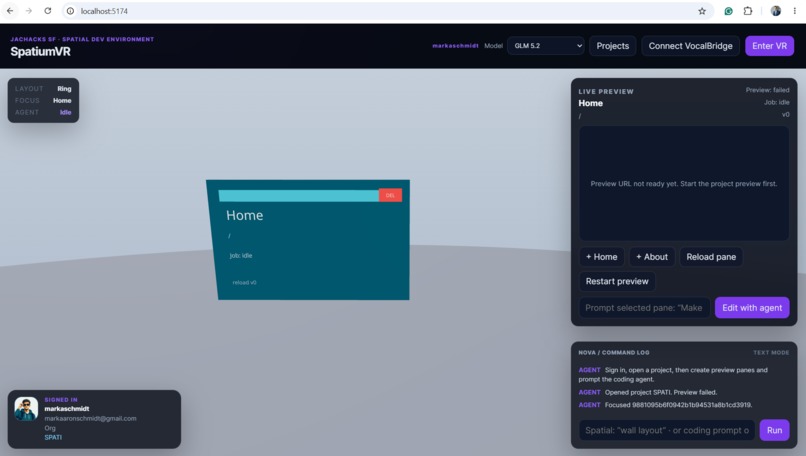Open the Extensions puzzle icon

[748, 11]
